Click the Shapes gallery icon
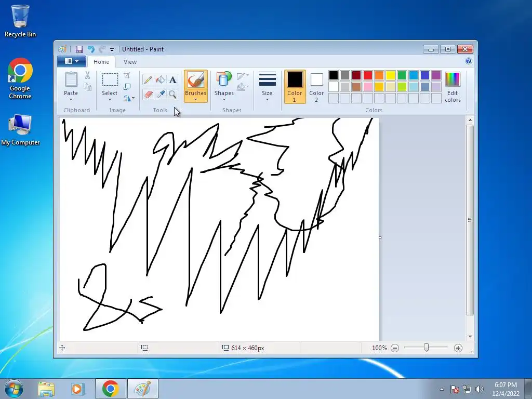 point(224,79)
